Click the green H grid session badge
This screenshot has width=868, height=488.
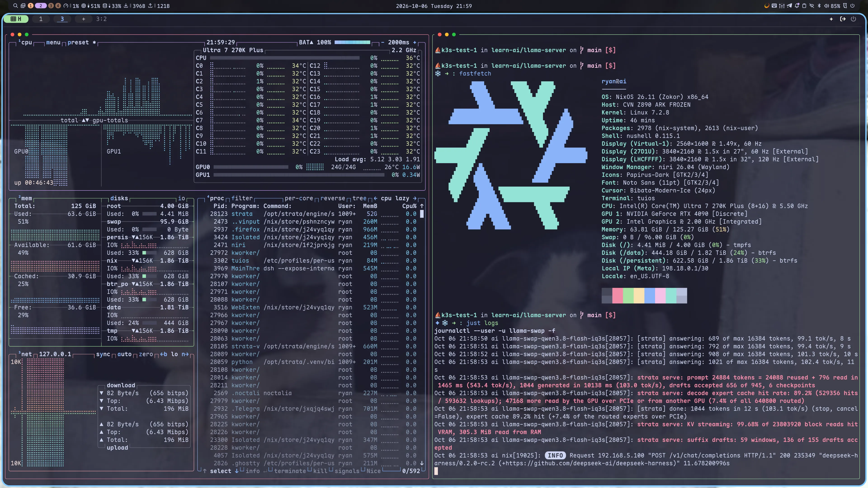[16, 19]
